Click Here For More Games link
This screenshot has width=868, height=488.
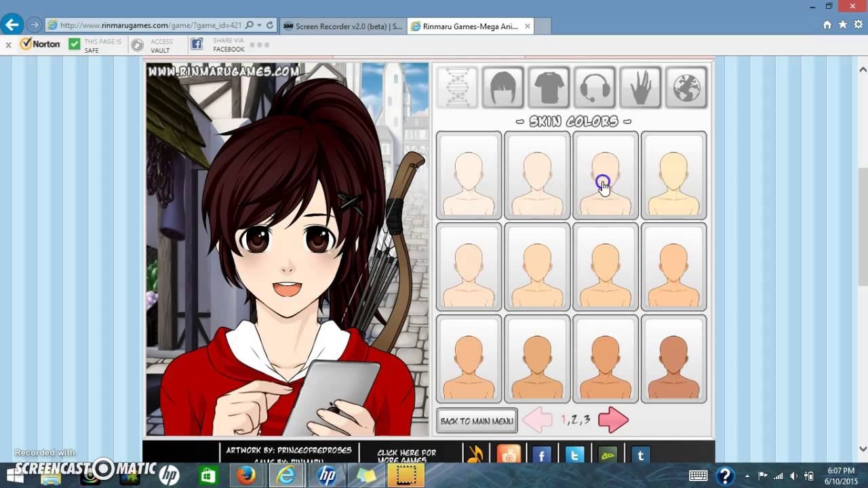406,456
